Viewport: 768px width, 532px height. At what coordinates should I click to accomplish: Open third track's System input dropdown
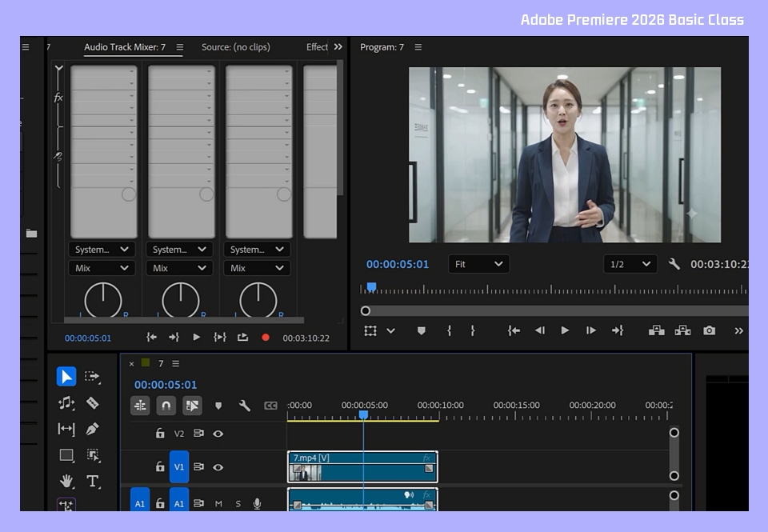pos(257,250)
